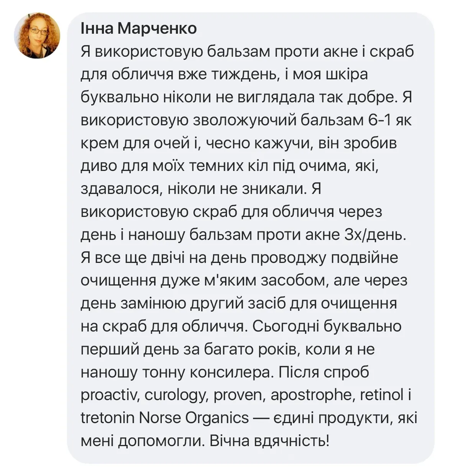Viewport: 452px width, 476px height.
Task: Click the word очищення before дуже м'яким
Action: coord(118,281)
